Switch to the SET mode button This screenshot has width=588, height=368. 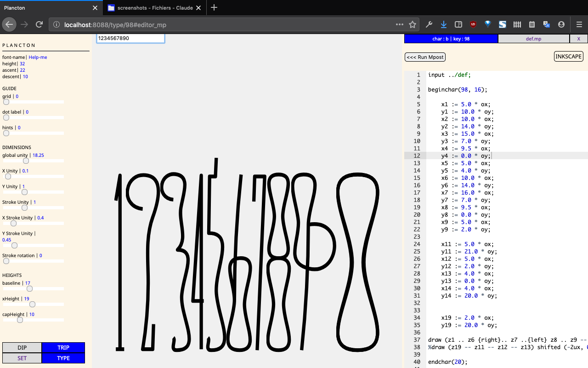22,358
